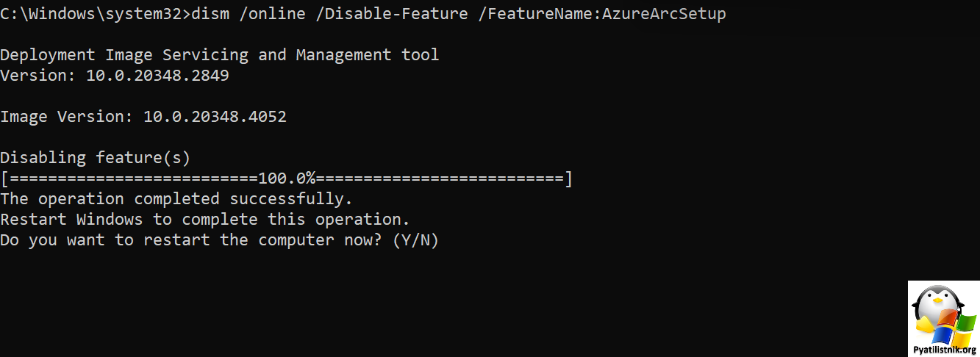
Task: Click the opening bracket of progress bar
Action: point(5,178)
